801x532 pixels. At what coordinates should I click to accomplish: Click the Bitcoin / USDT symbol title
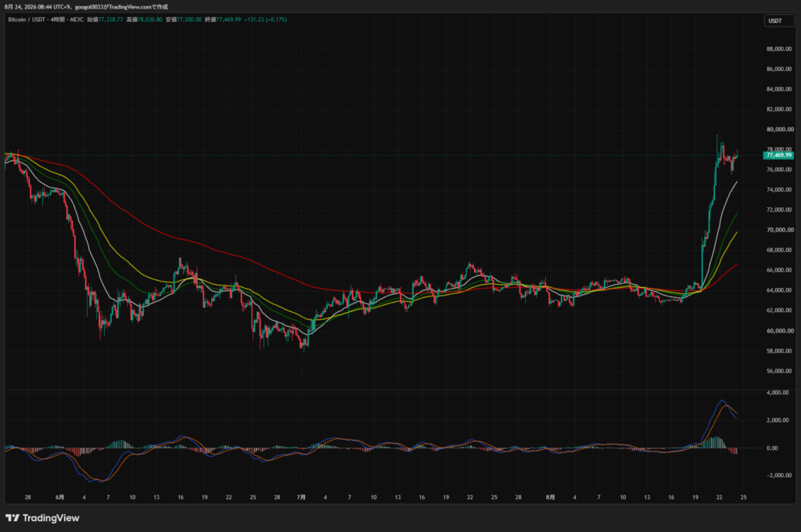point(26,20)
